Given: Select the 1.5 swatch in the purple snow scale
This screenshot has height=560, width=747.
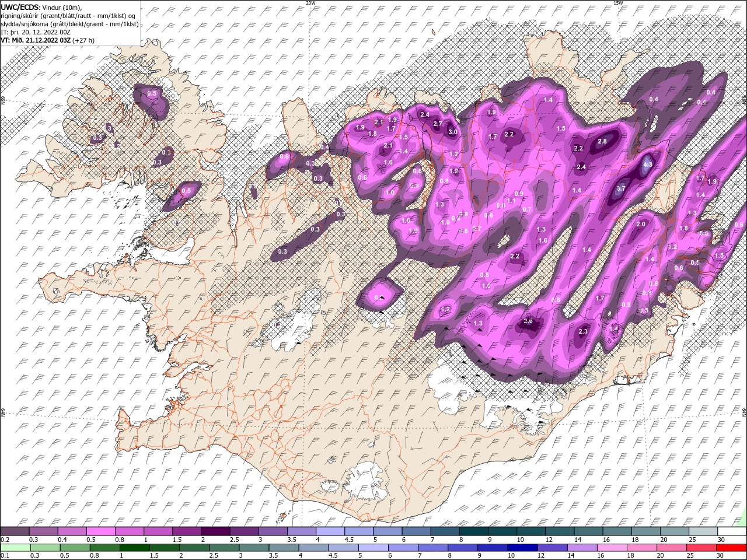Looking at the screenshot, I should pos(186,531).
